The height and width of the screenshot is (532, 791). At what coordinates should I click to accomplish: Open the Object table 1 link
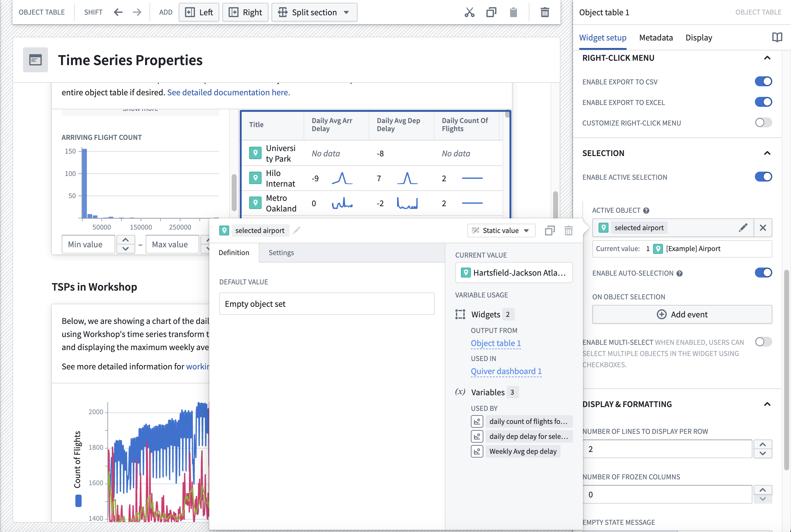(x=495, y=343)
